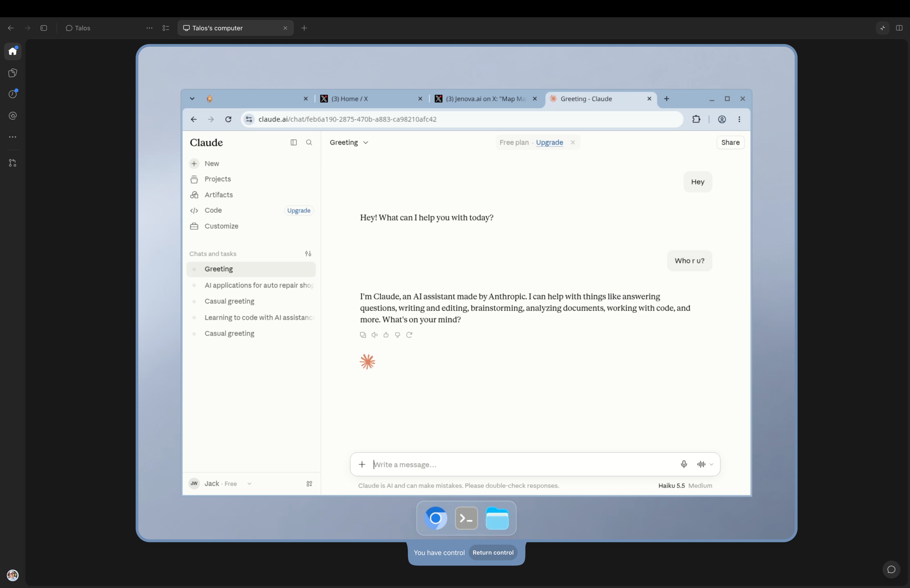The width and height of the screenshot is (910, 588).
Task: Click the Upgrade badge next to Code
Action: (x=298, y=210)
